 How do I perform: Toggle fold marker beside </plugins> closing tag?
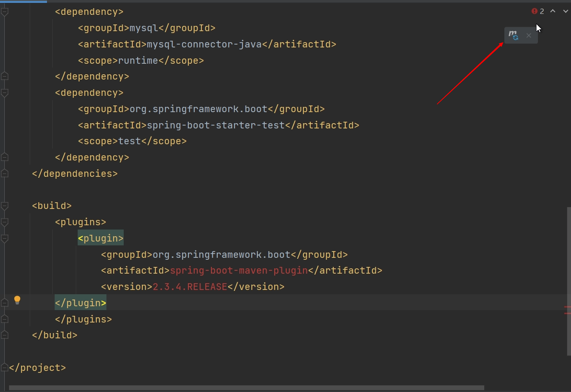(5, 319)
